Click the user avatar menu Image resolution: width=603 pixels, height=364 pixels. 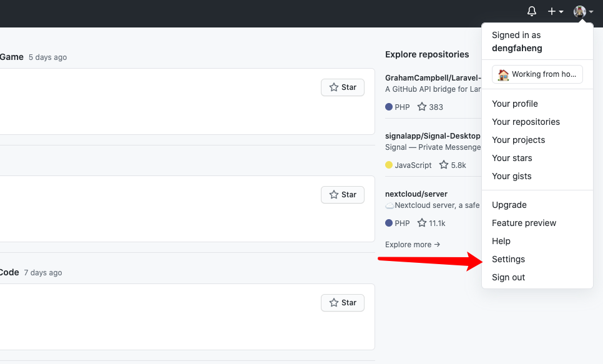tap(583, 11)
